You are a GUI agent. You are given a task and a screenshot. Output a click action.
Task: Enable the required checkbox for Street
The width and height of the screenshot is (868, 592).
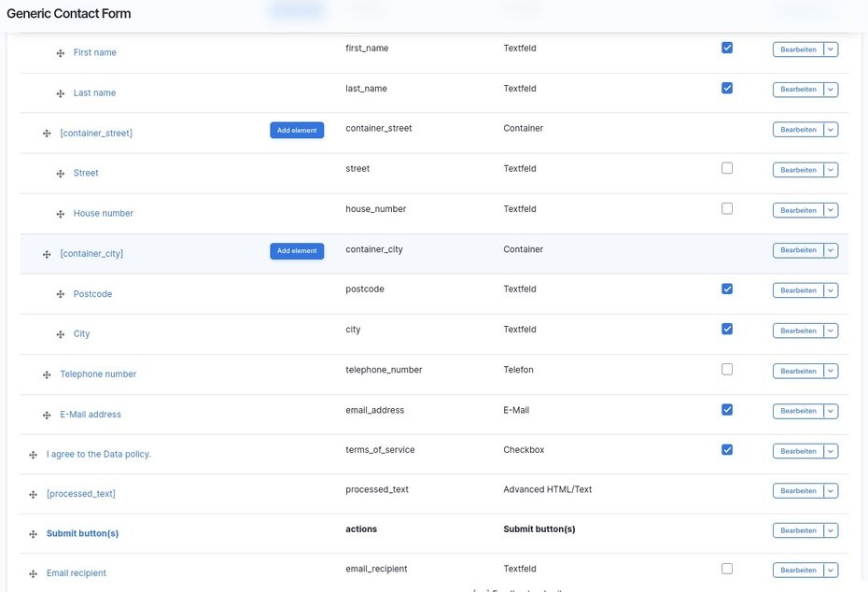click(727, 168)
